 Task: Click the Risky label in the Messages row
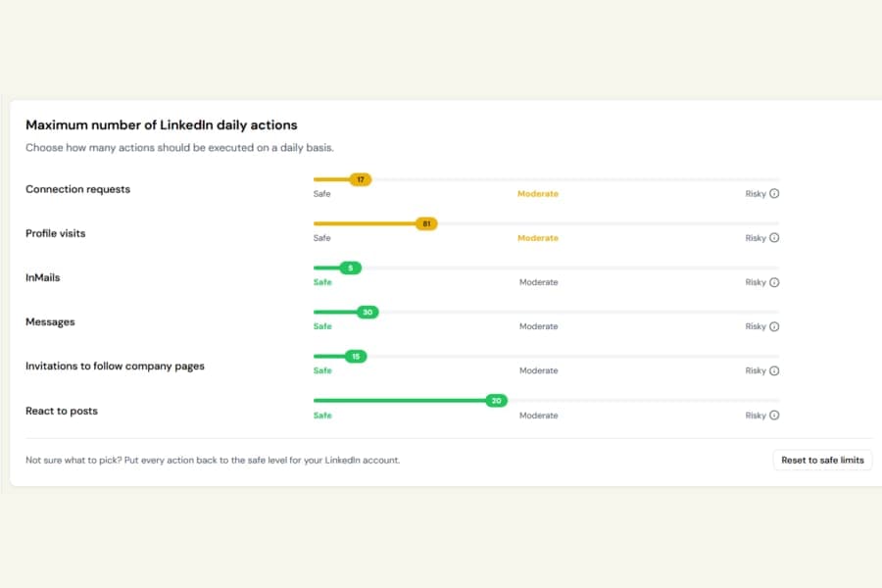pyautogui.click(x=756, y=326)
